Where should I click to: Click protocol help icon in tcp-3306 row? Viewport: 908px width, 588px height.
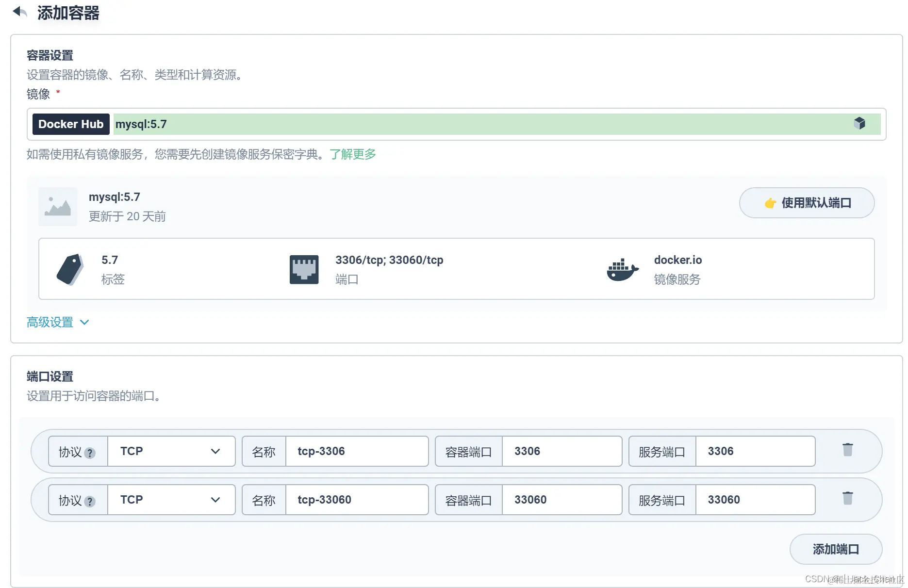pos(90,453)
